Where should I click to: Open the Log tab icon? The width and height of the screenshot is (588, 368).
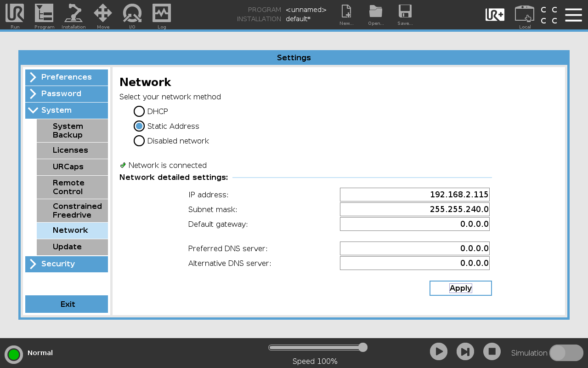point(162,13)
